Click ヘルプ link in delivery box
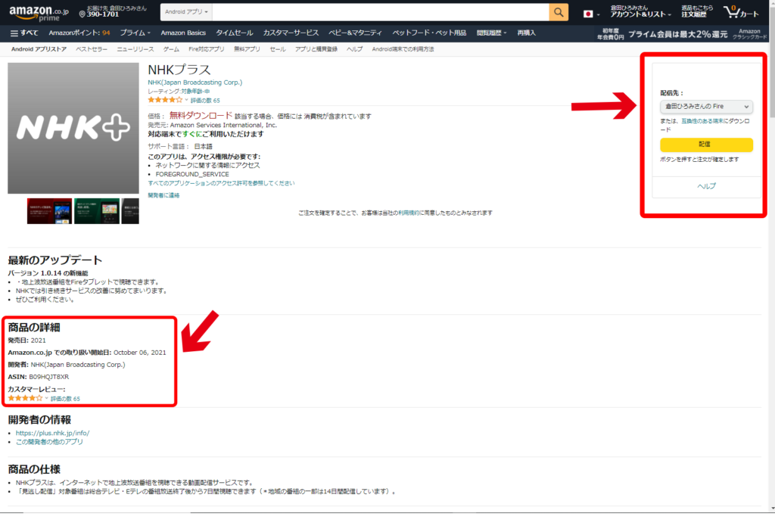The width and height of the screenshot is (775, 532). tap(706, 186)
